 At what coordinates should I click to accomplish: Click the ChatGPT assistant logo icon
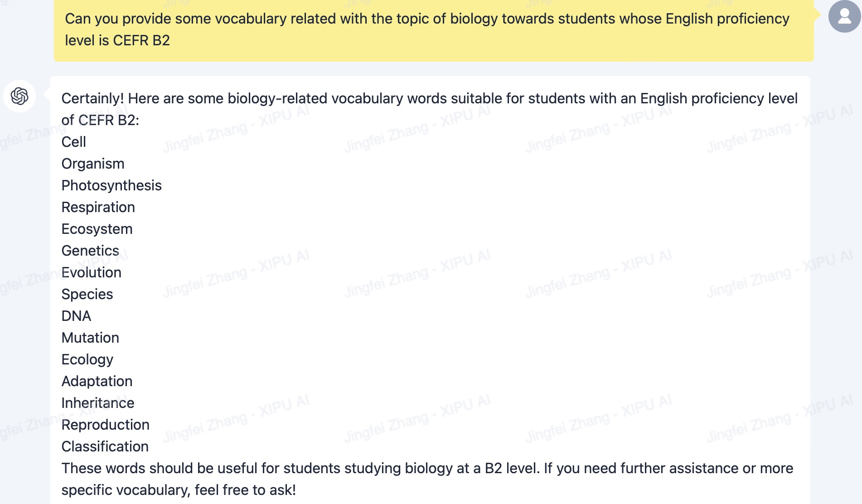[19, 96]
